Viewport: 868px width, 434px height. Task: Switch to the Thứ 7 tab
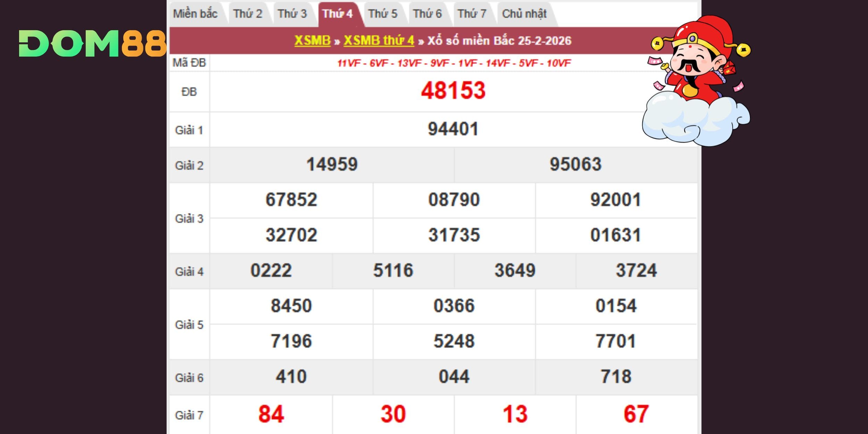tap(472, 14)
